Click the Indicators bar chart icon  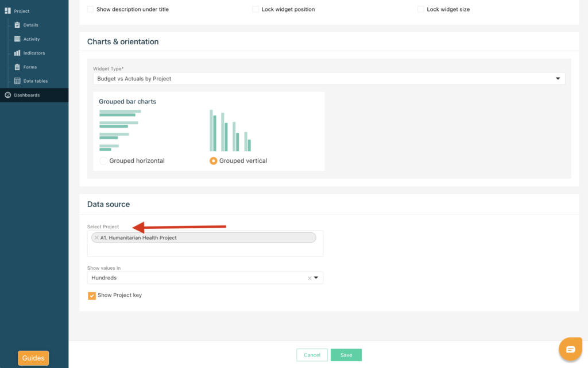[17, 53]
